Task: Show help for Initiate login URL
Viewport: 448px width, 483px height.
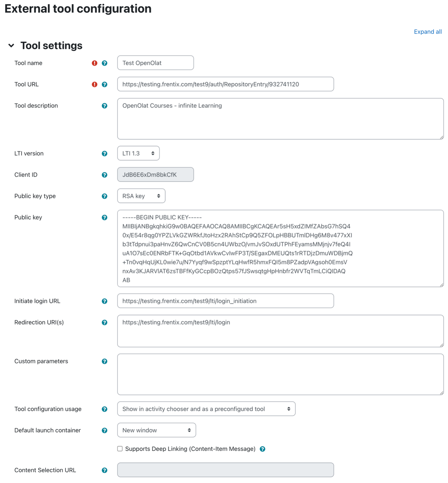Action: (x=104, y=301)
